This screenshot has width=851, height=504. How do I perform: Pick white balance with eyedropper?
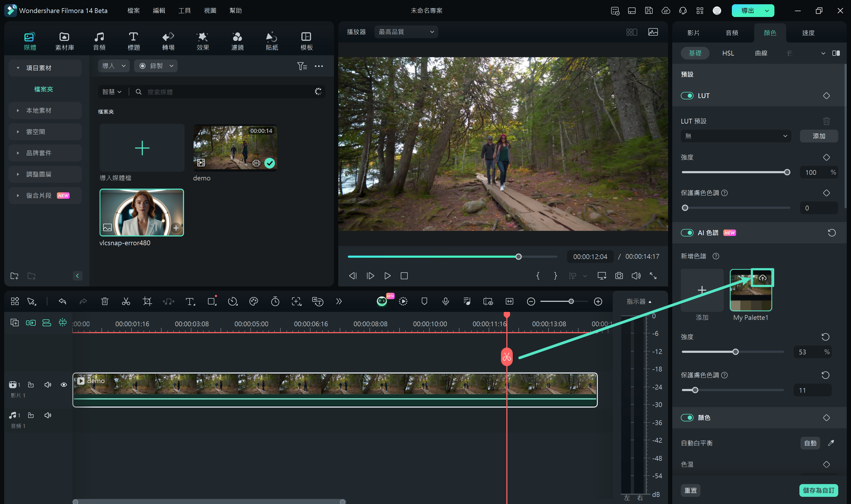click(831, 443)
